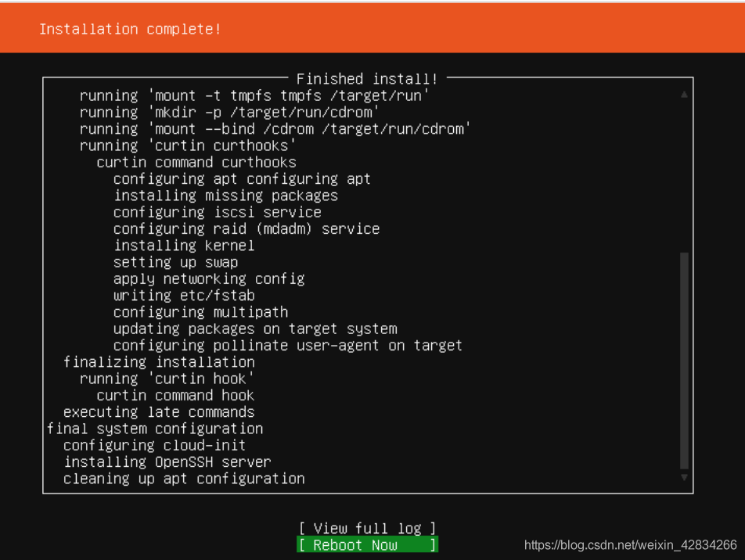Click the log scrollbar thumb

point(684,361)
